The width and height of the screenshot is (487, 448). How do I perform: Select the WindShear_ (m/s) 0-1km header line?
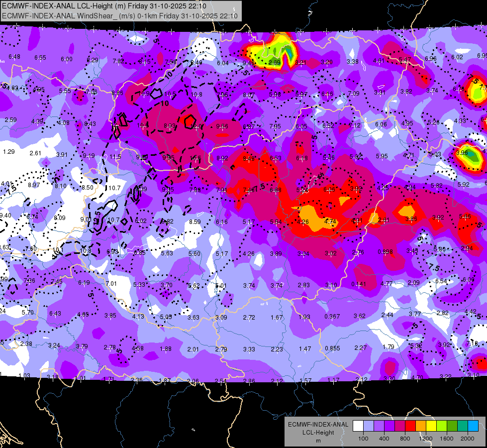click(119, 16)
